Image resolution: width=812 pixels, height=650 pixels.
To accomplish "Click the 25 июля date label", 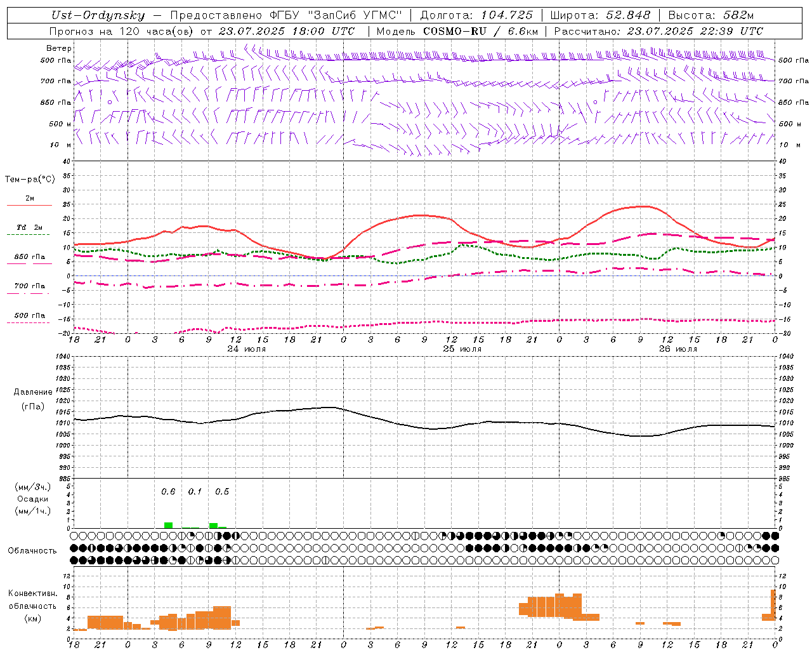I will (x=462, y=349).
